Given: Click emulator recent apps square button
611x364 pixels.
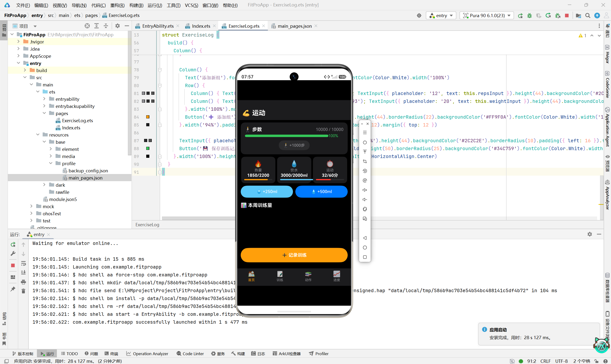Looking at the screenshot, I should tap(365, 257).
